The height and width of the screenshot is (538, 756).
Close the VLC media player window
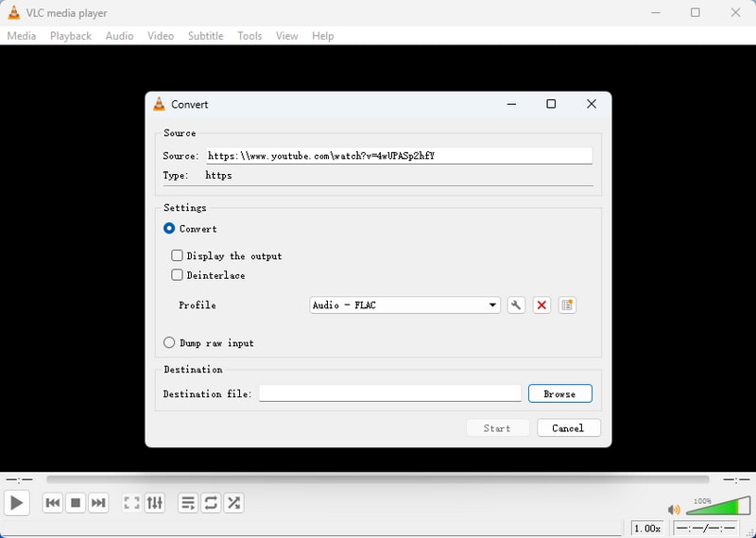(735, 12)
